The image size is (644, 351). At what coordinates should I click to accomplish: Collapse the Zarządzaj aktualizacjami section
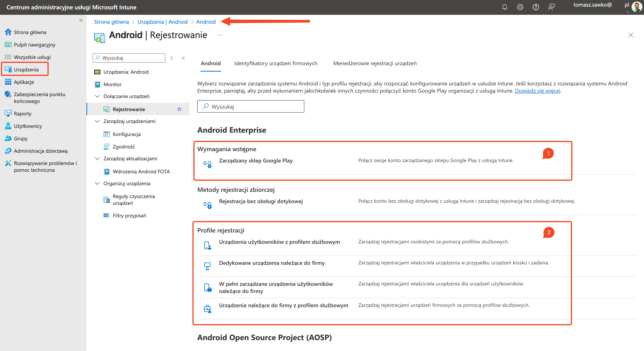click(97, 159)
